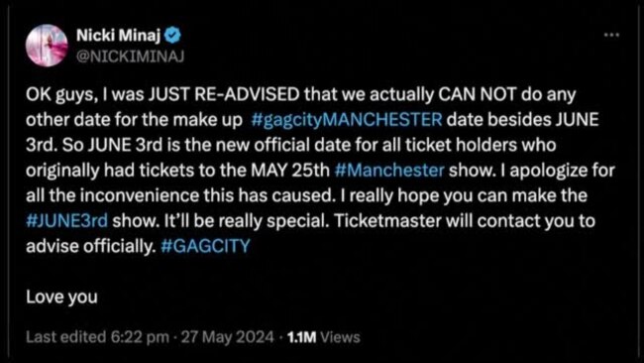Click the 6:22 pm timestamp

pos(140,337)
